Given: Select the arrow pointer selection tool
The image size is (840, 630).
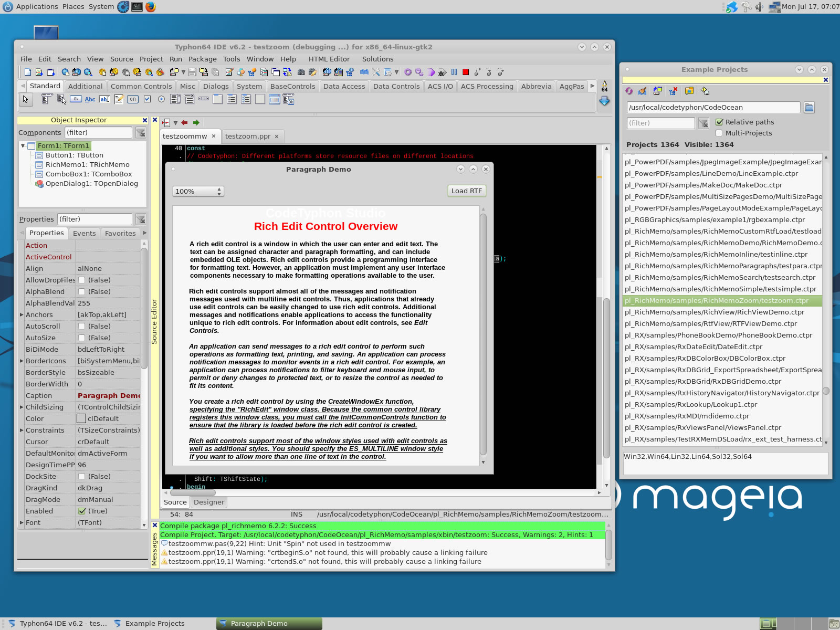Looking at the screenshot, I should click(25, 99).
